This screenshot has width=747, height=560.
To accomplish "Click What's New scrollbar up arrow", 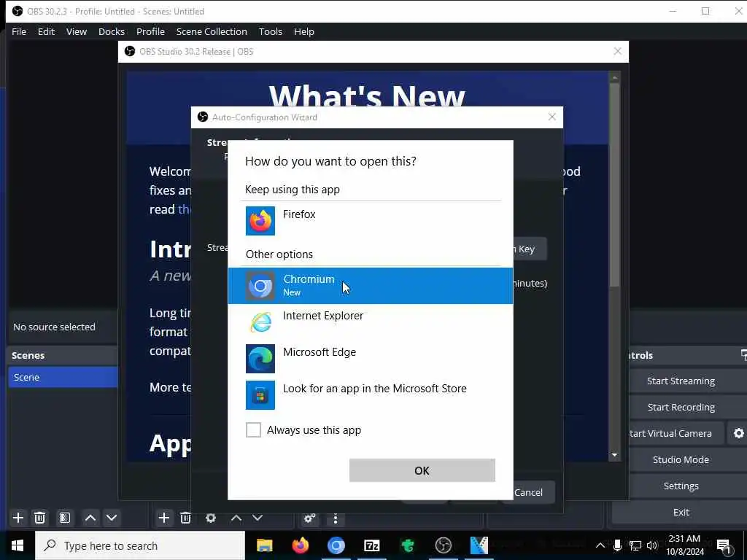I will point(614,77).
